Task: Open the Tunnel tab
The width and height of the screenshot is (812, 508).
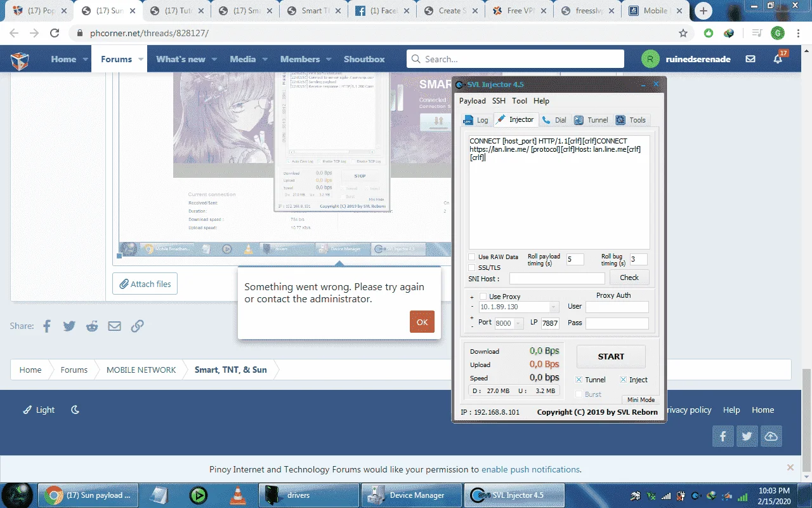Action: pos(591,119)
